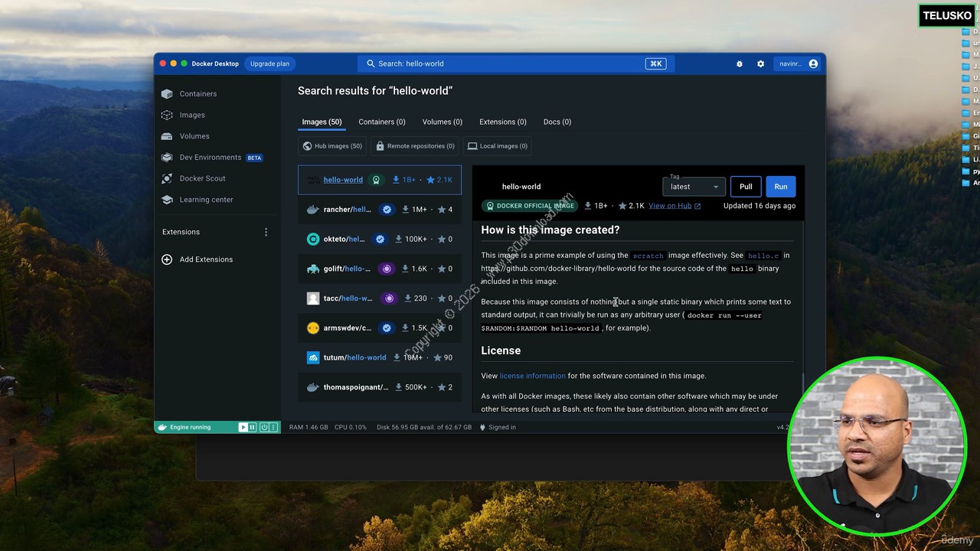Switch to the Docs (0) results tab

557,122
